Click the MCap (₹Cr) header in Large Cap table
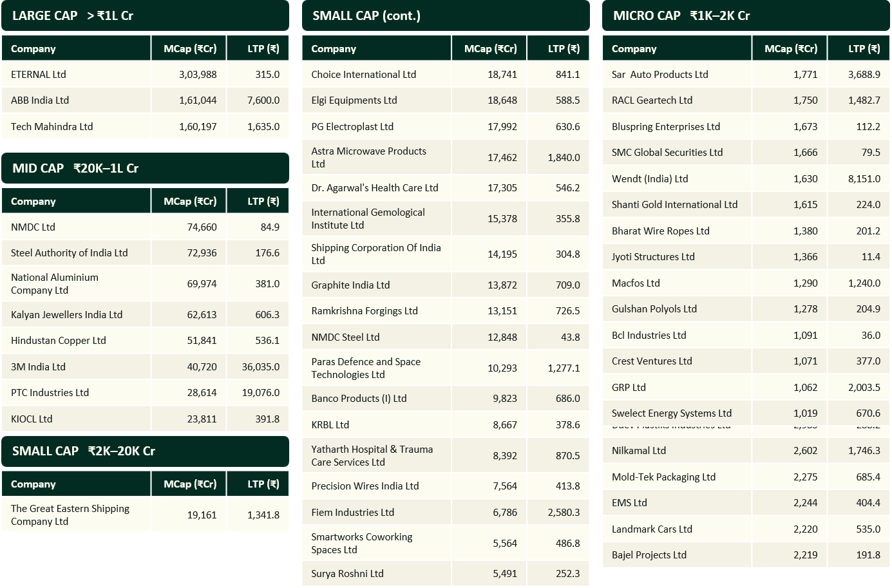Viewport: 892px width, 588px height. coord(189,48)
